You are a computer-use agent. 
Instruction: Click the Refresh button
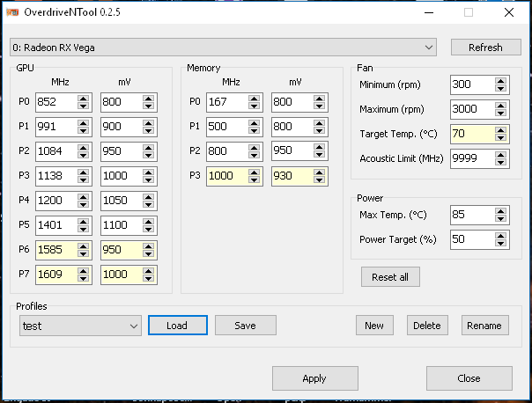[x=485, y=48]
